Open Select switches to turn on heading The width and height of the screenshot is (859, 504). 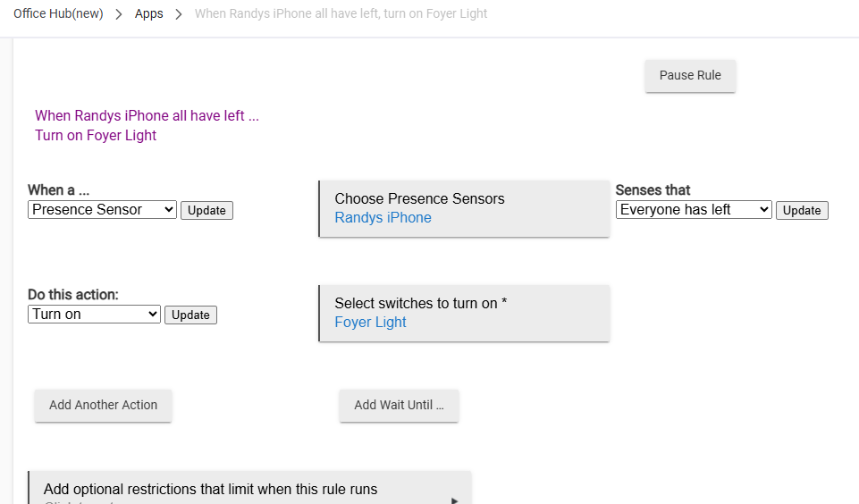click(420, 303)
